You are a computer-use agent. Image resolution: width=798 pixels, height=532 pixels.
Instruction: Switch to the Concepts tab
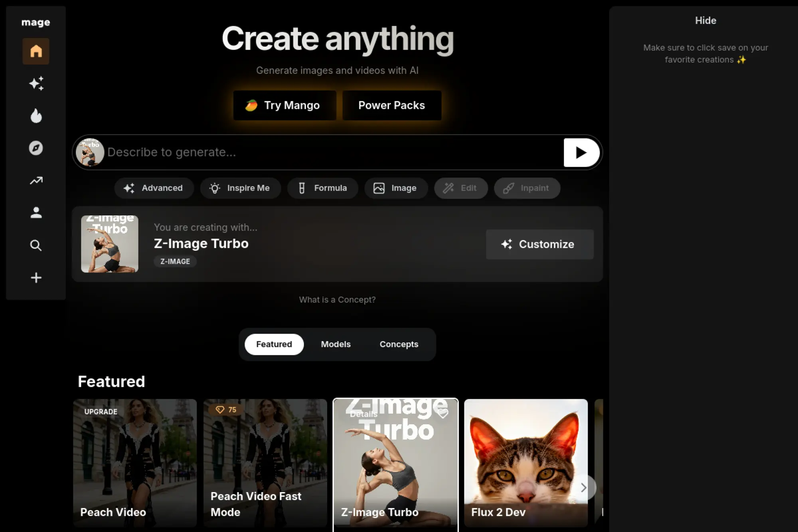click(x=399, y=344)
